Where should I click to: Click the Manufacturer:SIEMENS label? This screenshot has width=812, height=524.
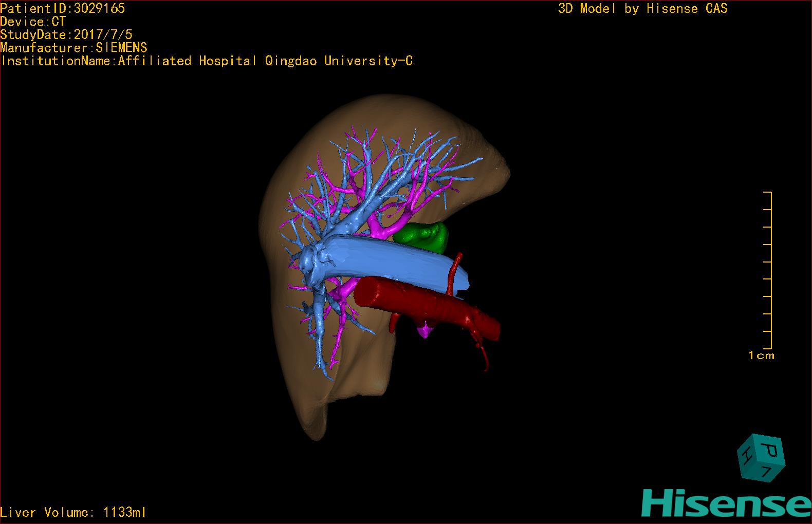coord(73,48)
